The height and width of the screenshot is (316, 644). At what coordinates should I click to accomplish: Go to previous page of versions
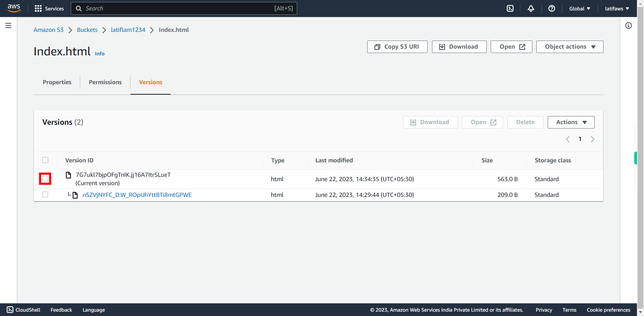568,139
